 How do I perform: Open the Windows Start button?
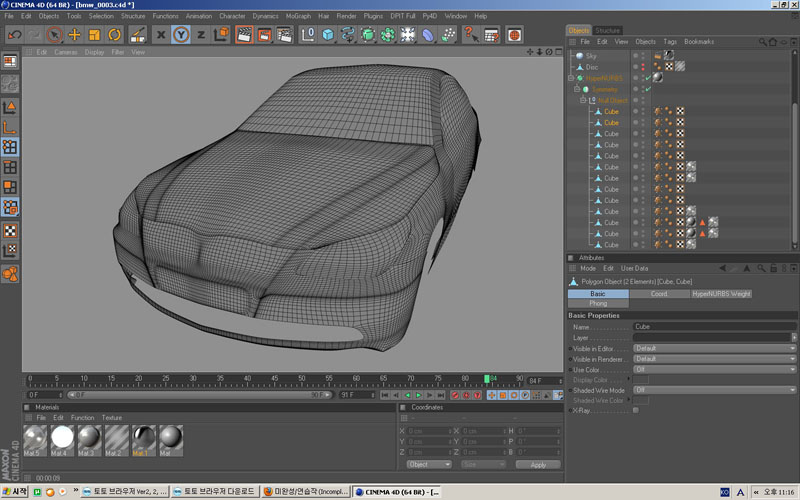(14, 492)
